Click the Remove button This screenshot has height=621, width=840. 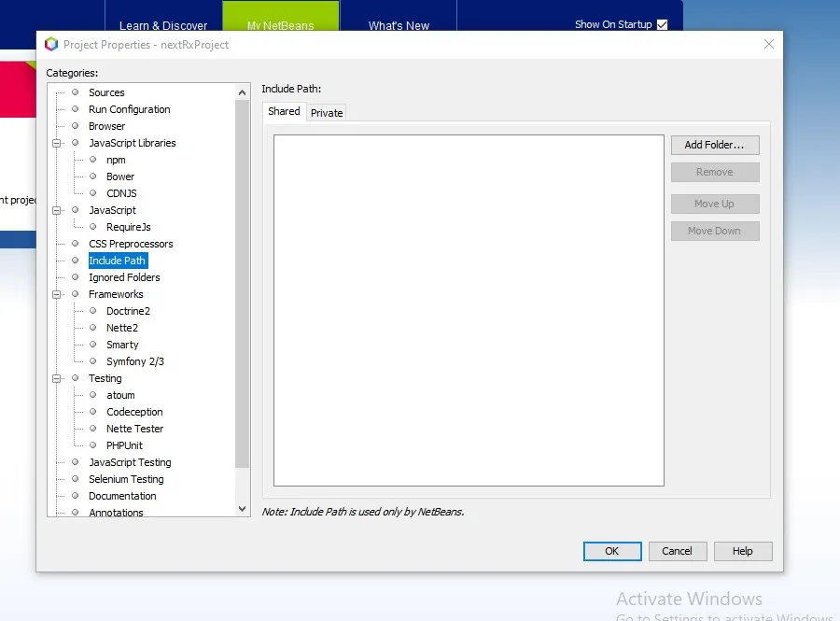click(715, 172)
